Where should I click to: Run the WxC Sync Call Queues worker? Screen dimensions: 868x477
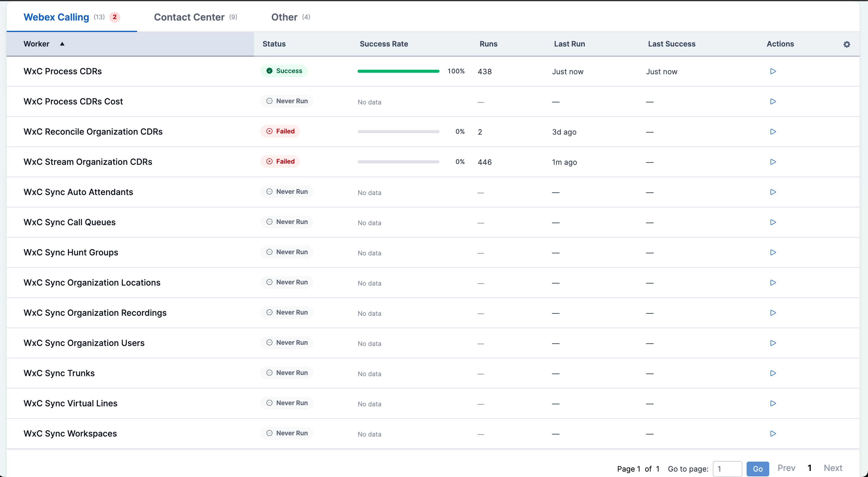click(x=773, y=222)
